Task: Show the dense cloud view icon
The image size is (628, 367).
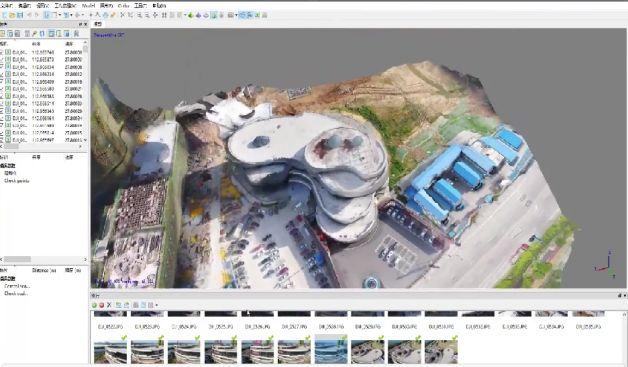Action: pyautogui.click(x=198, y=15)
